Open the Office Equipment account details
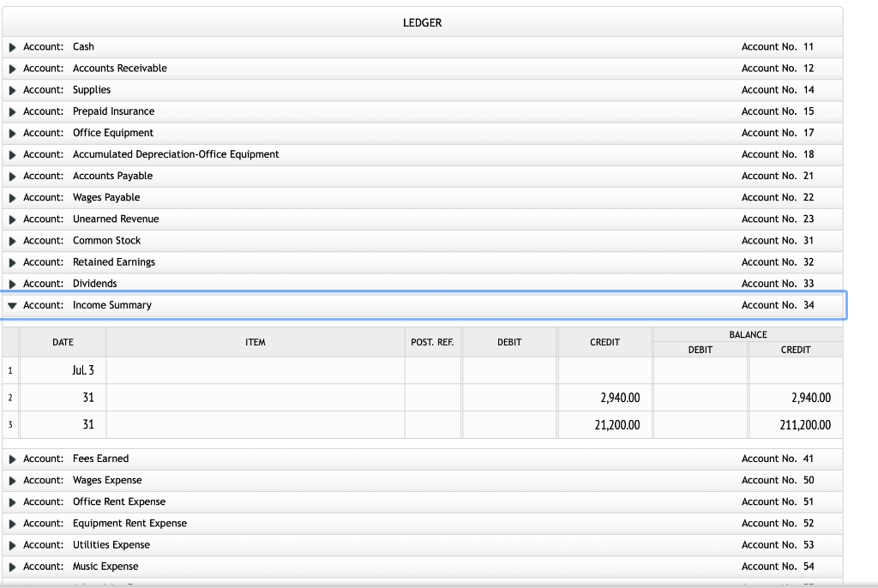878x588 pixels. pos(11,133)
